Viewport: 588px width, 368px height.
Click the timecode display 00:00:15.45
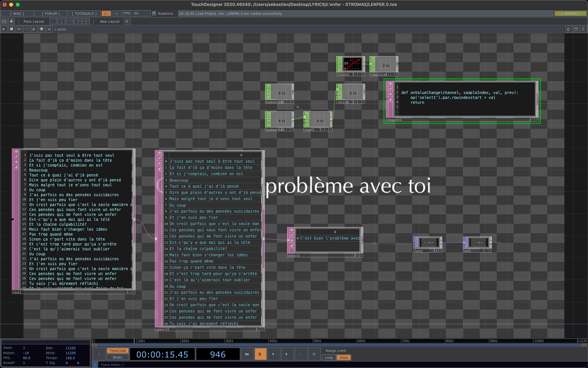[162, 355]
